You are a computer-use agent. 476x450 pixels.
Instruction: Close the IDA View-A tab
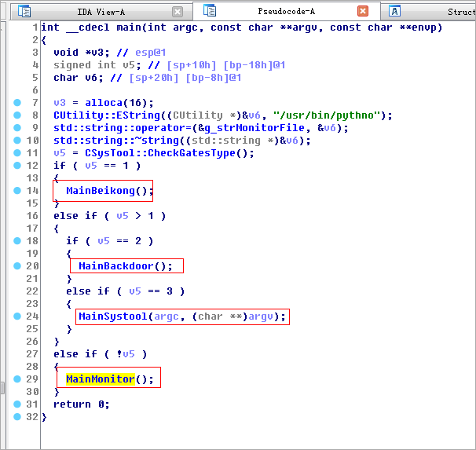(178, 12)
